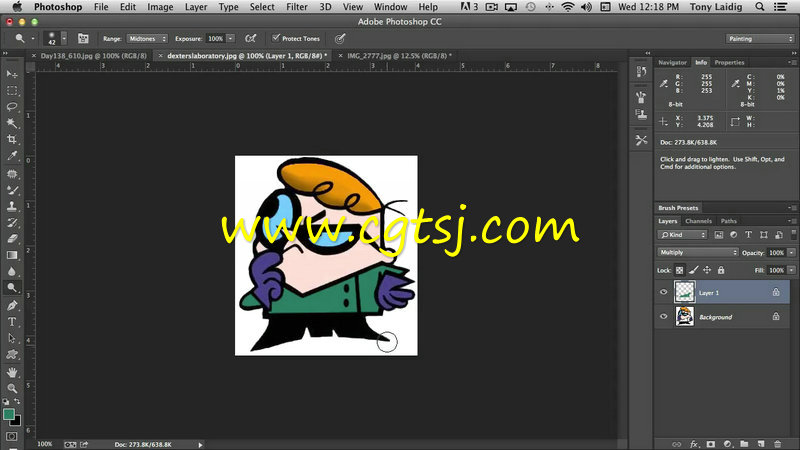Swap foreground and background colors

[17, 402]
